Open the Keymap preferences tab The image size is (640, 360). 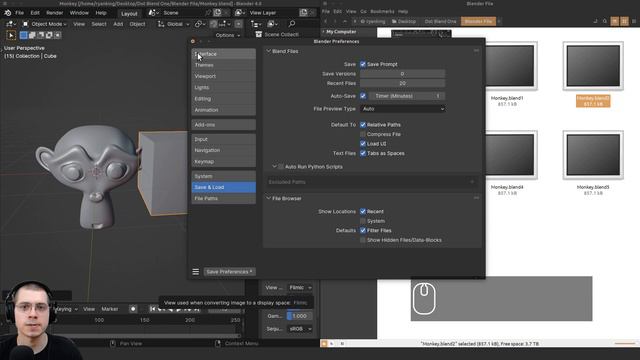pyautogui.click(x=224, y=162)
